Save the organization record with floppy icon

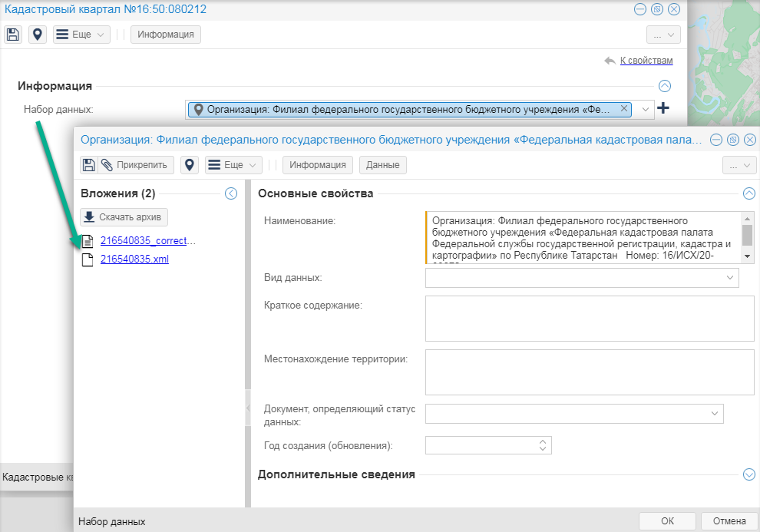point(89,165)
